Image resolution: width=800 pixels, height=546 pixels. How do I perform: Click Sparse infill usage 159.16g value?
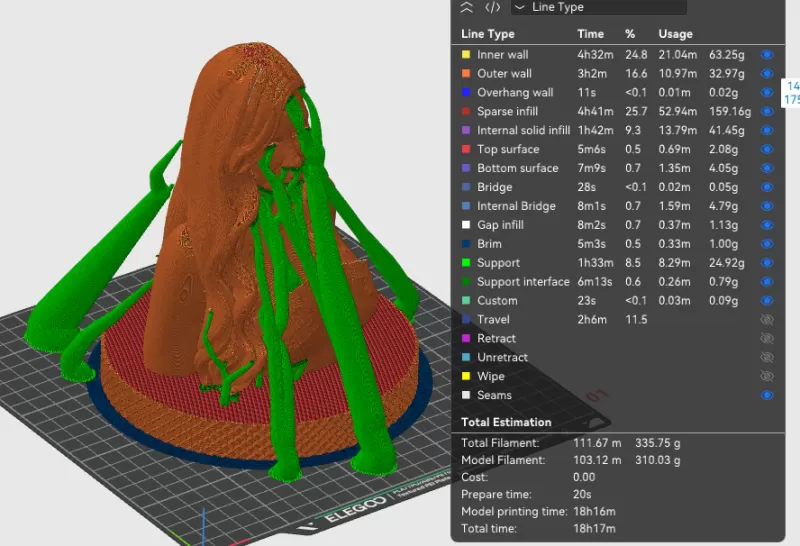(730, 111)
